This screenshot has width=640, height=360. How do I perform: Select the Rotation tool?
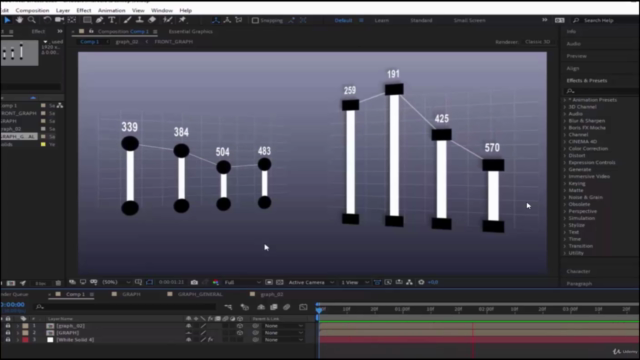(x=47, y=20)
